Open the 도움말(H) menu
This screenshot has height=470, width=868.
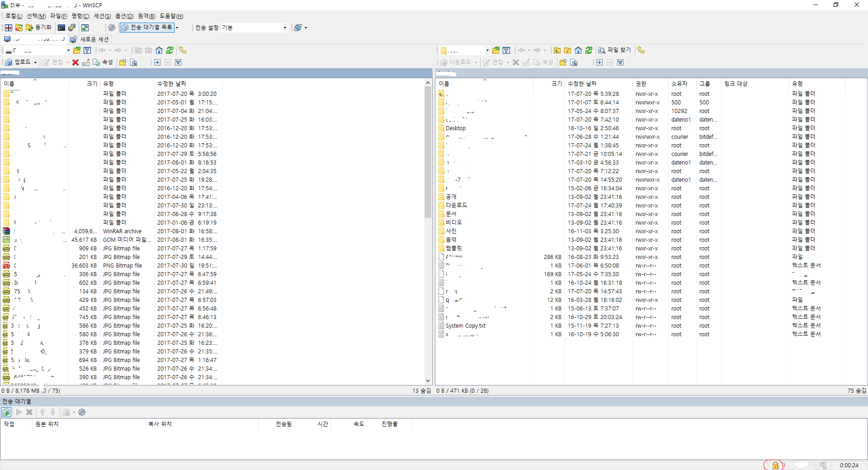click(171, 16)
